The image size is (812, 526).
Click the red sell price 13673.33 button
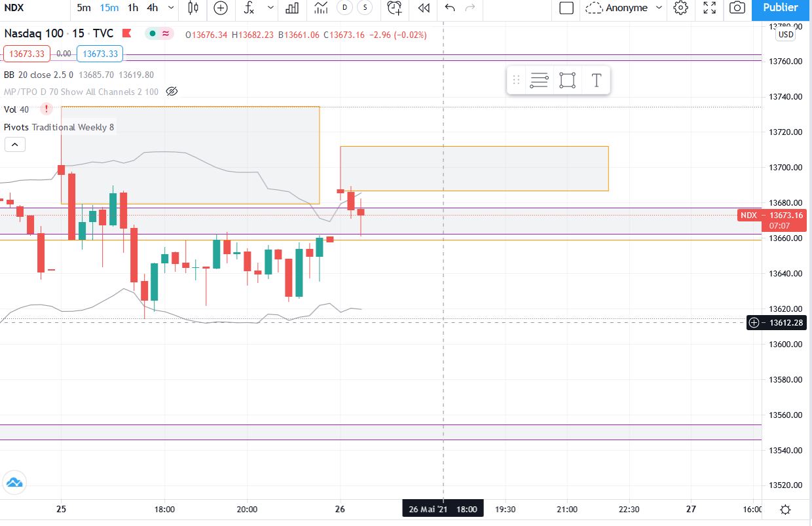coord(26,54)
